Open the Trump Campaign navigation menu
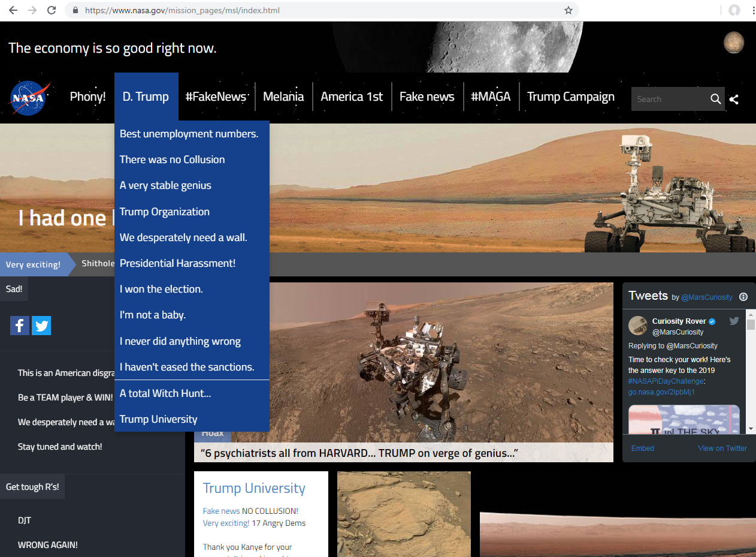This screenshot has height=557, width=756. coord(571,97)
